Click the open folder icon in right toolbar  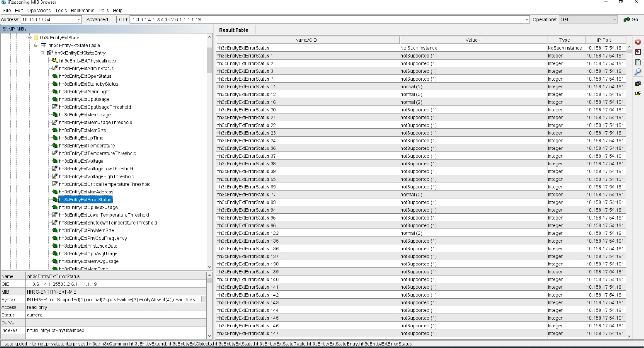[638, 93]
